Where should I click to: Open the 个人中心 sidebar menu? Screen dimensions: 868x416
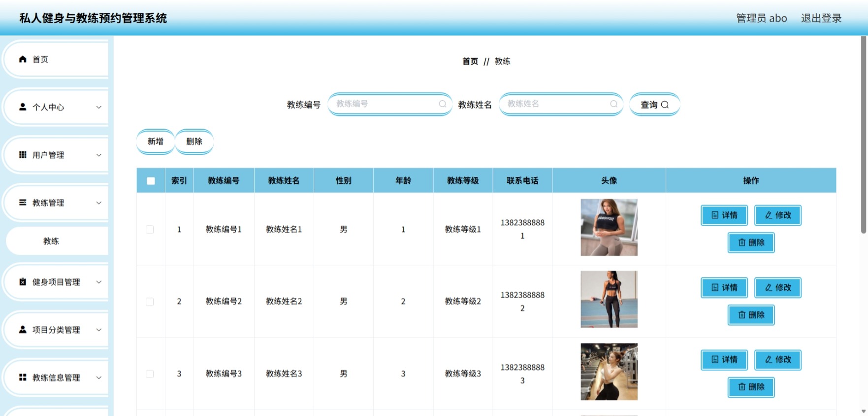pyautogui.click(x=56, y=107)
